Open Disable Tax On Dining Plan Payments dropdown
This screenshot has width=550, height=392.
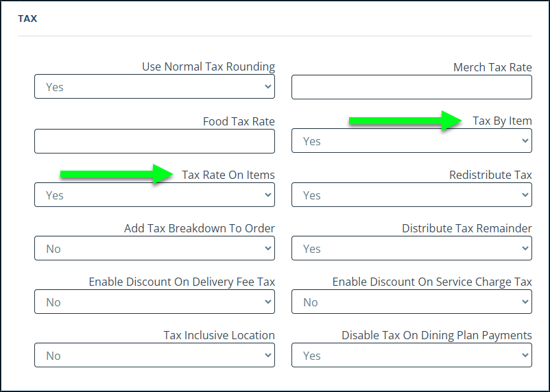click(x=411, y=355)
